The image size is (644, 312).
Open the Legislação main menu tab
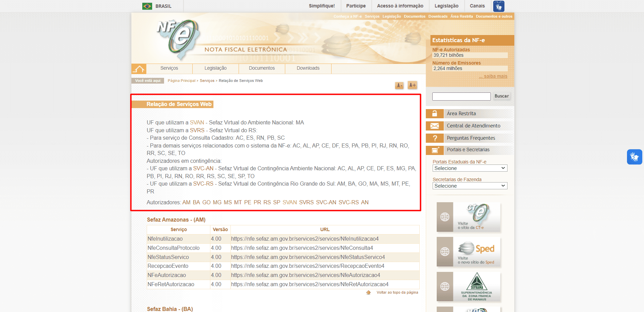(x=215, y=68)
